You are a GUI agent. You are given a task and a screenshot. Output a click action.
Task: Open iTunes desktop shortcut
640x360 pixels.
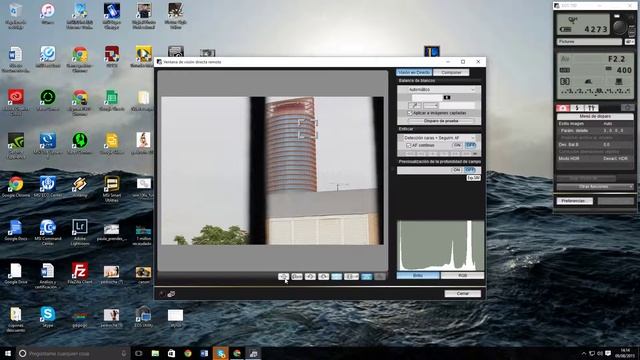pyautogui.click(x=48, y=15)
